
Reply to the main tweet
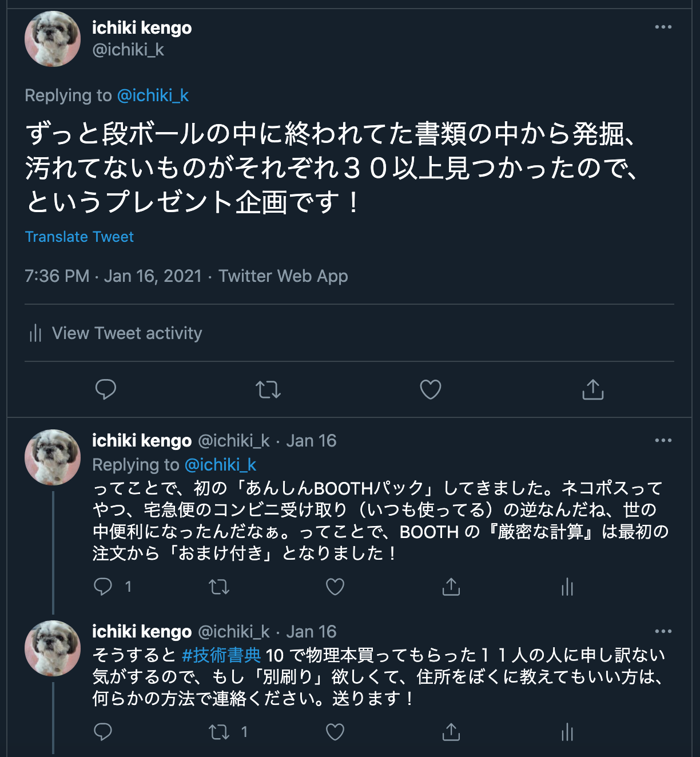[x=106, y=389]
